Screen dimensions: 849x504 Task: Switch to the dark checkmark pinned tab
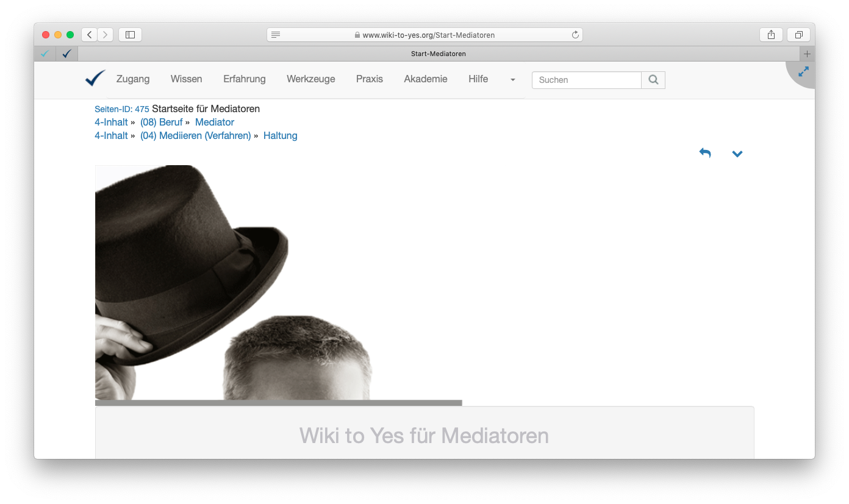click(x=66, y=54)
